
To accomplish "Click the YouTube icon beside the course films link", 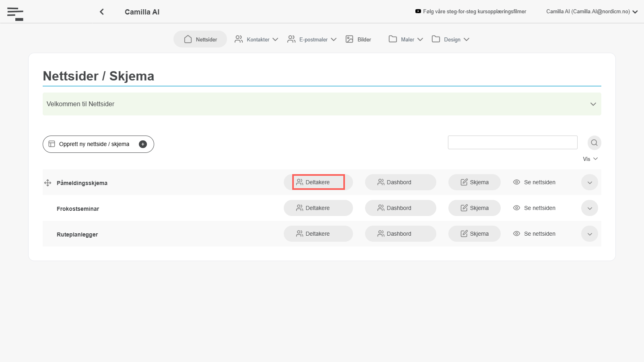I will pyautogui.click(x=418, y=11).
